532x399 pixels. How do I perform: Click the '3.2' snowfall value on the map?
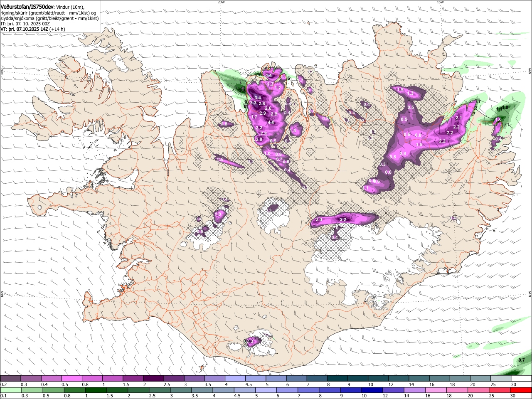[x=343, y=219]
